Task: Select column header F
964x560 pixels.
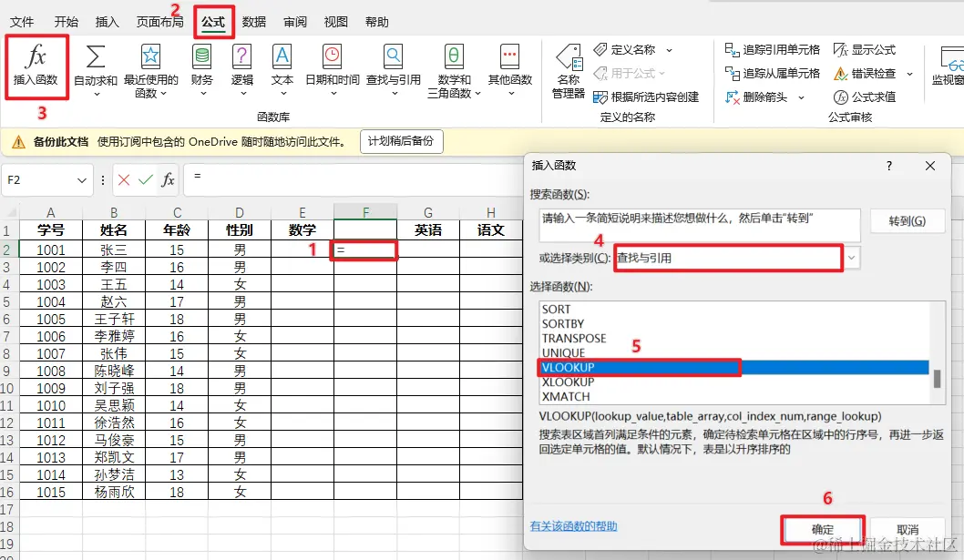Action: click(x=365, y=213)
